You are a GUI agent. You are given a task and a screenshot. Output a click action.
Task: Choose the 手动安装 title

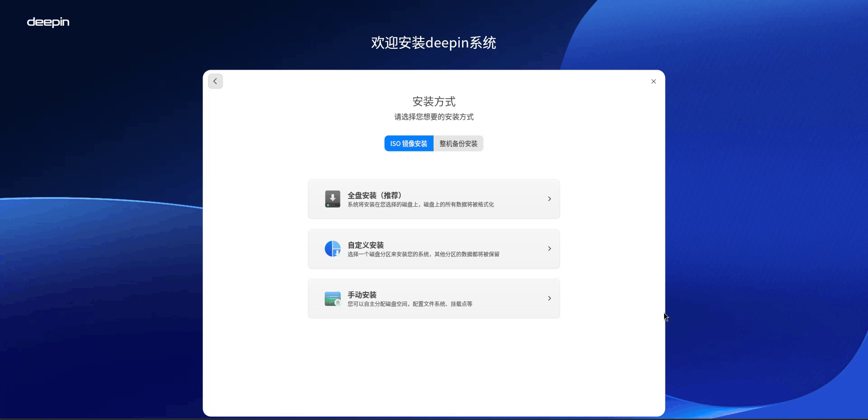[x=362, y=295]
